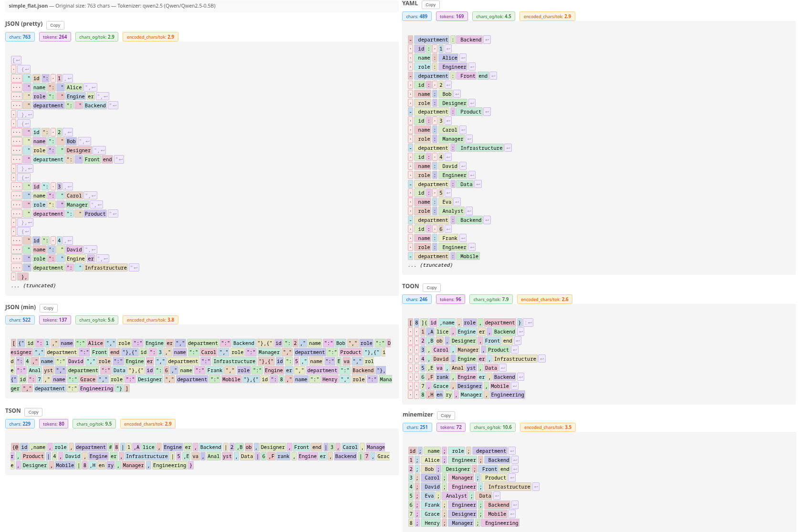Click JSON (pretty) 'chars_og/tok: 2.9' badge

coord(97,37)
